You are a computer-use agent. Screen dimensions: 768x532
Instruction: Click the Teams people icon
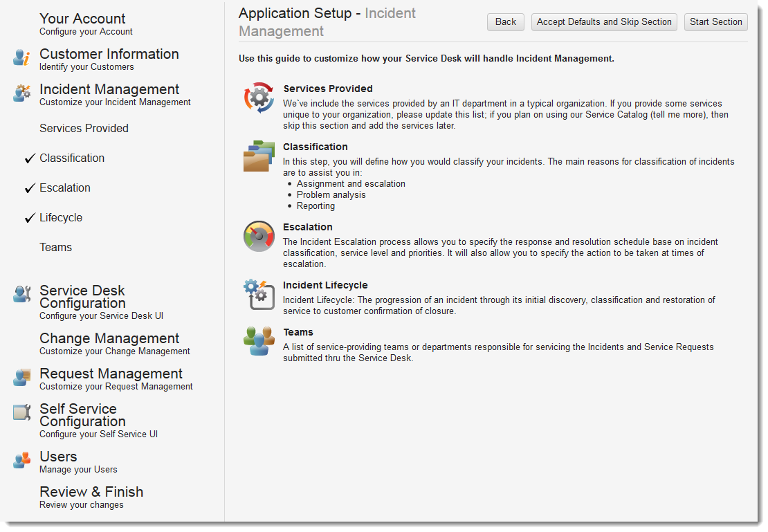(259, 341)
